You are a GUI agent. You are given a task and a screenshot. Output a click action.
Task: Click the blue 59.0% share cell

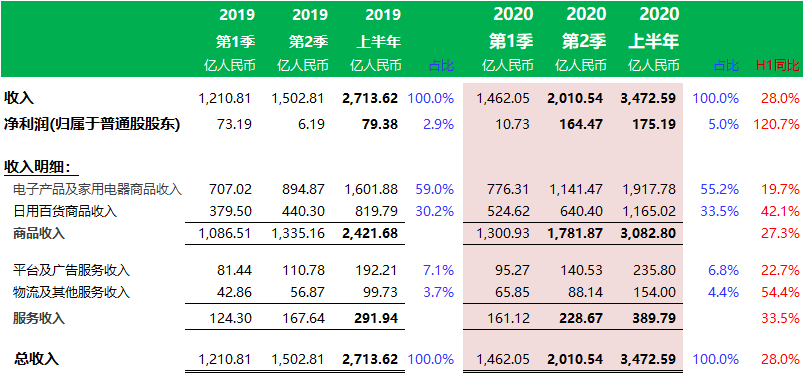point(435,189)
